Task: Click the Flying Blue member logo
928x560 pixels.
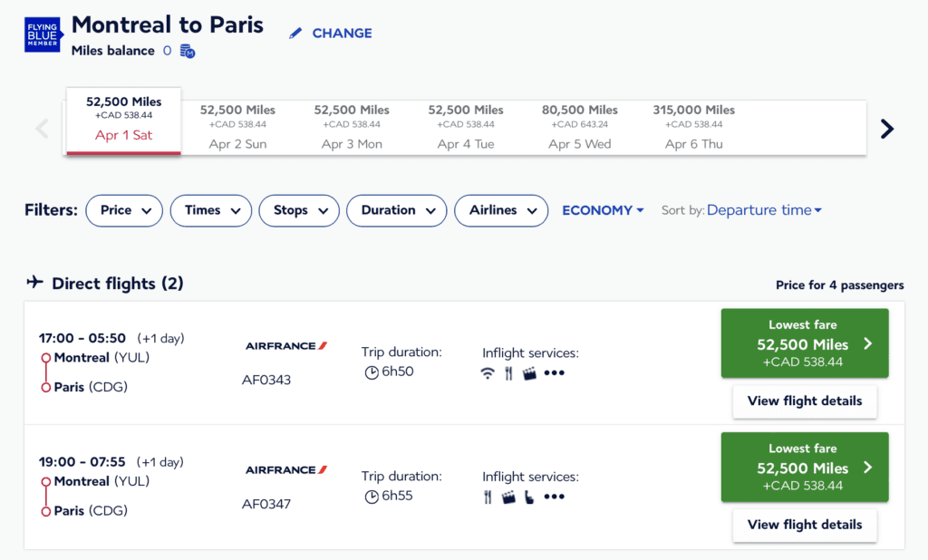Action: 42,34
